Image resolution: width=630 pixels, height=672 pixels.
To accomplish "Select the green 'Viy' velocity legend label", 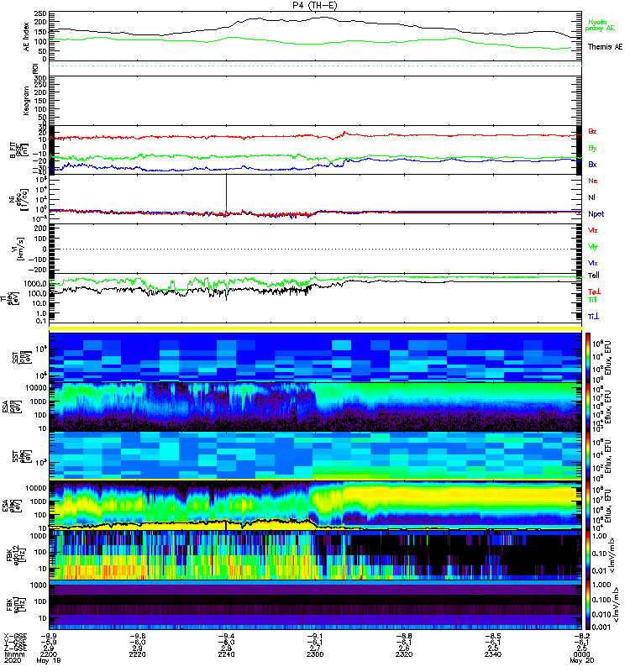I will click(593, 247).
